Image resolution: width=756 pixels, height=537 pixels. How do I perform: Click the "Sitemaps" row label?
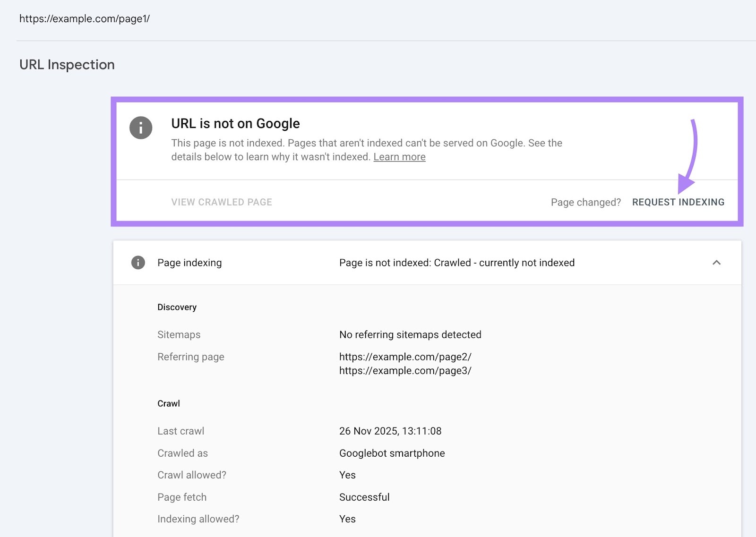click(x=179, y=334)
